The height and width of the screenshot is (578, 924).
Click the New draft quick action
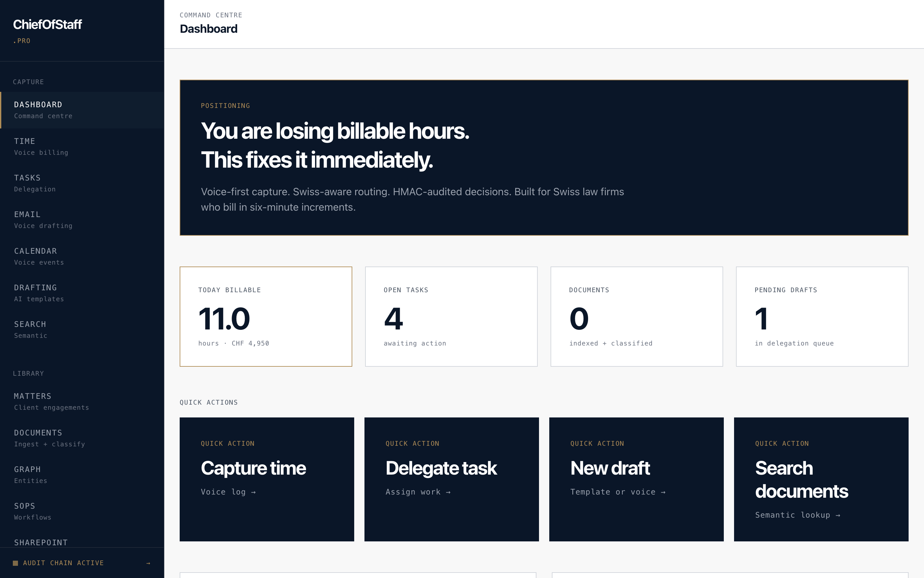(x=637, y=479)
